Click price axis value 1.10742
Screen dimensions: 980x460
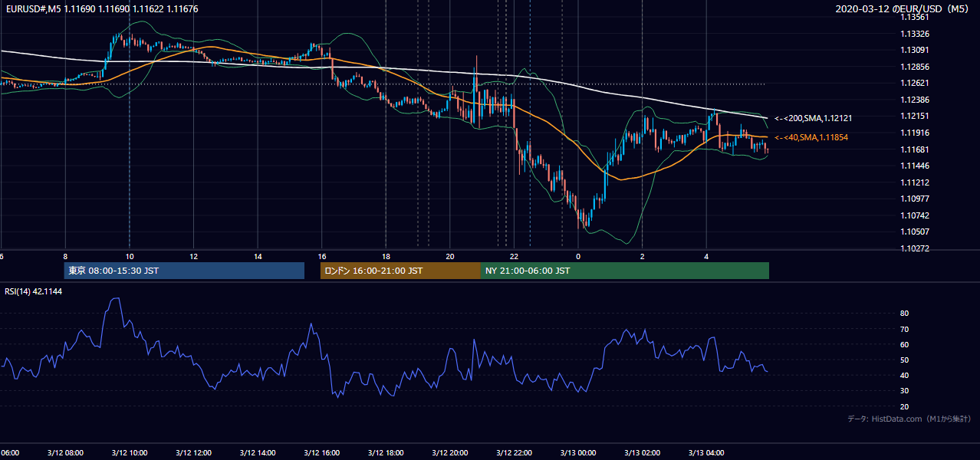pos(915,215)
